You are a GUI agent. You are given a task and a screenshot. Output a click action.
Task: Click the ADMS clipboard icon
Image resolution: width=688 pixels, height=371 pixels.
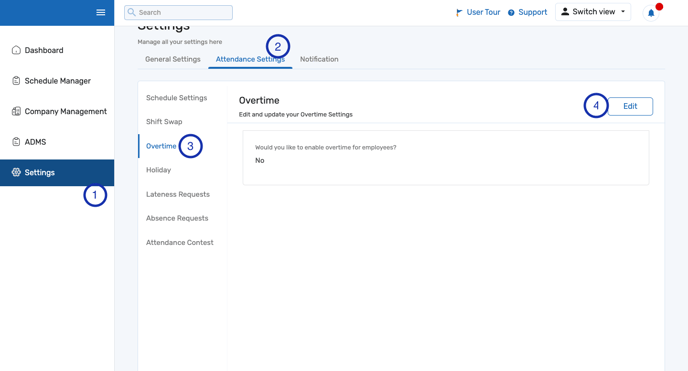[x=16, y=142]
